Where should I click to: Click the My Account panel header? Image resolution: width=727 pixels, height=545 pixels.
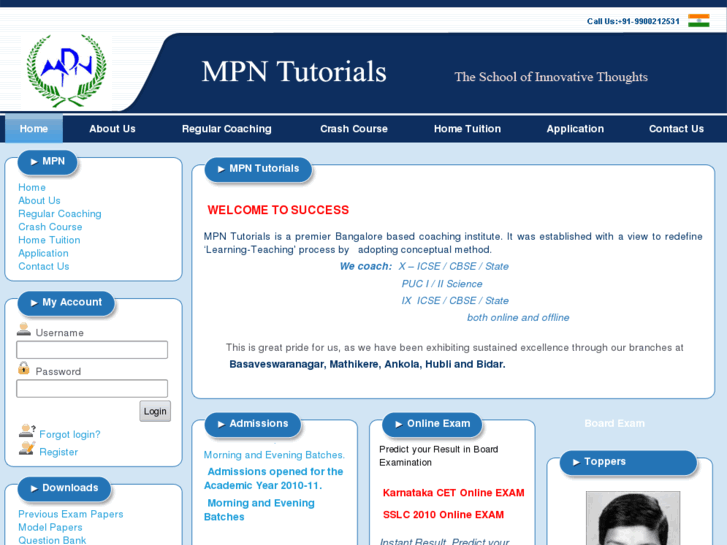[x=66, y=303]
